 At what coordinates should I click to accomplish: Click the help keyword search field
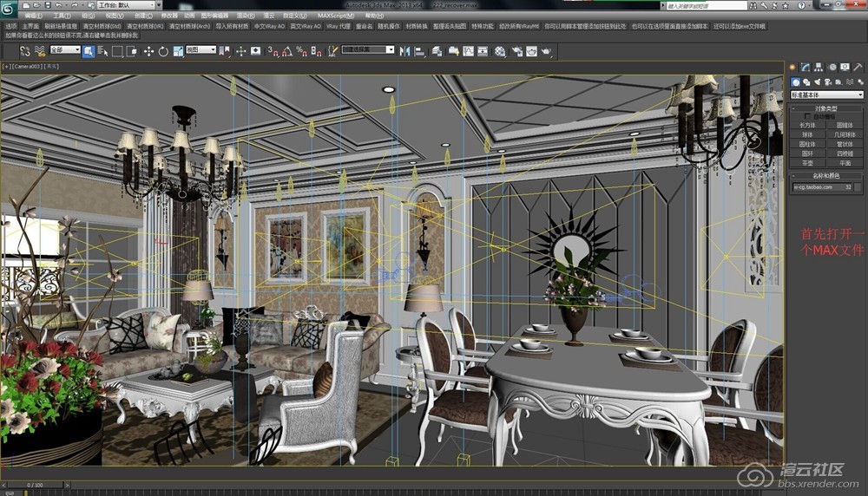click(x=706, y=5)
